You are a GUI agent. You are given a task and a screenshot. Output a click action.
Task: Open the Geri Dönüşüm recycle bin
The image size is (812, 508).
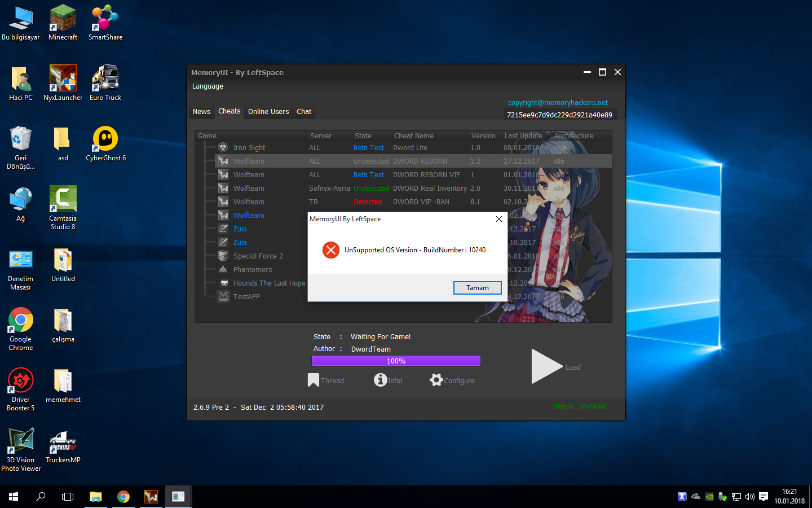[x=21, y=148]
